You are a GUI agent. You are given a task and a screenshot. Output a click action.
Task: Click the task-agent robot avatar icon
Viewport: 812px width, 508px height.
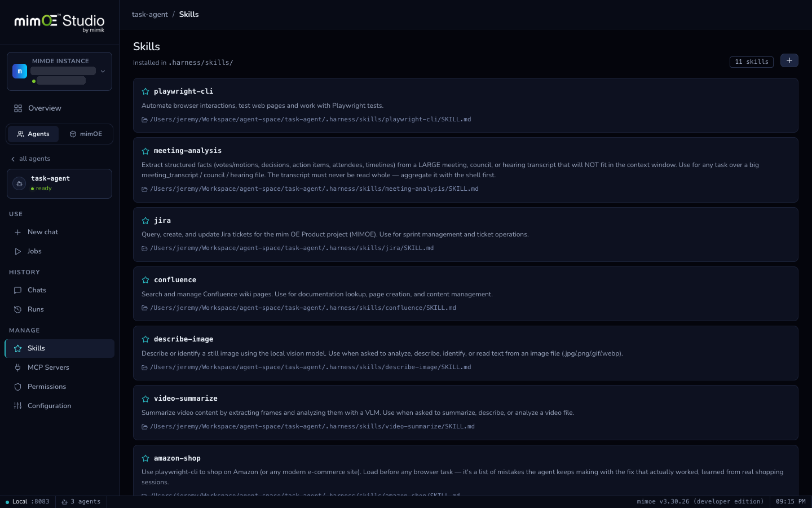coord(19,183)
